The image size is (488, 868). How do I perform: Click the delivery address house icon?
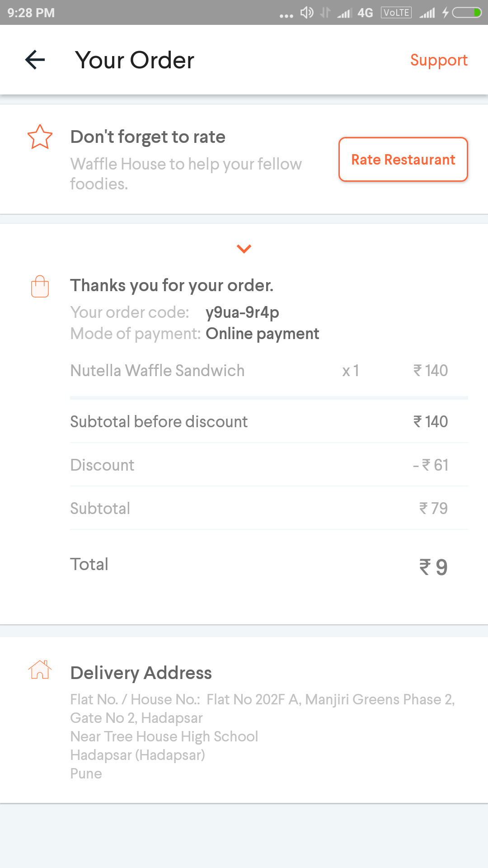coord(40,670)
